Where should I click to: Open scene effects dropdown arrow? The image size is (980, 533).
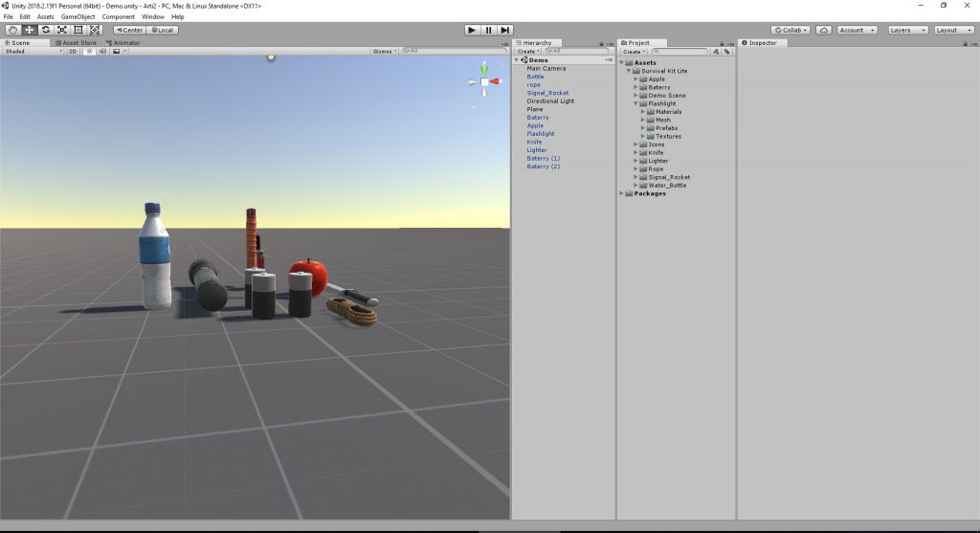(125, 52)
